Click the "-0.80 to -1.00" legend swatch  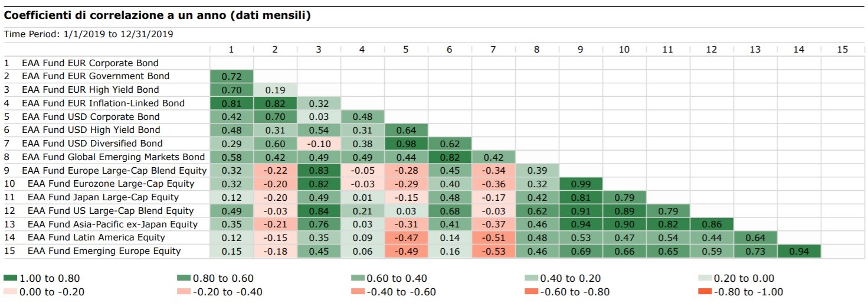coord(705,291)
